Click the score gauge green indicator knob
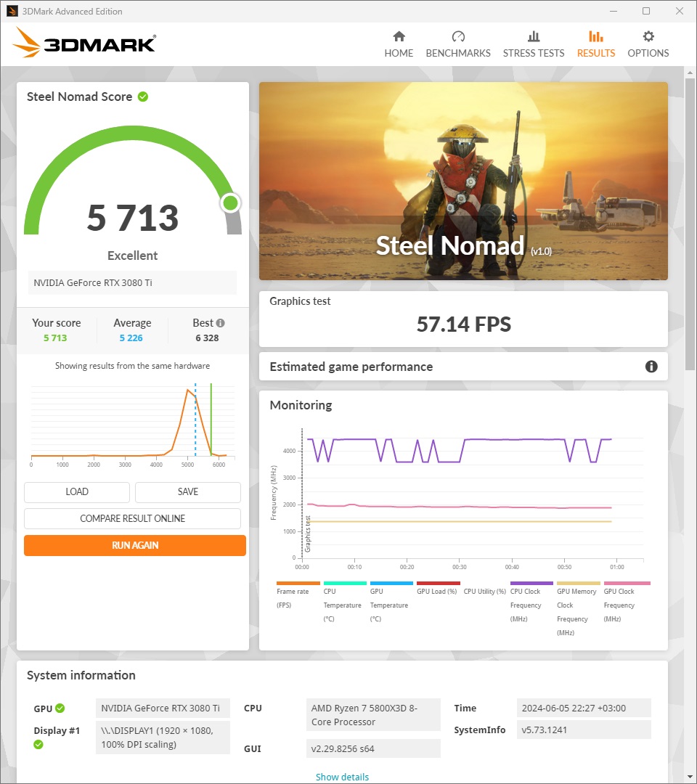Image resolution: width=697 pixels, height=784 pixels. coord(230,203)
